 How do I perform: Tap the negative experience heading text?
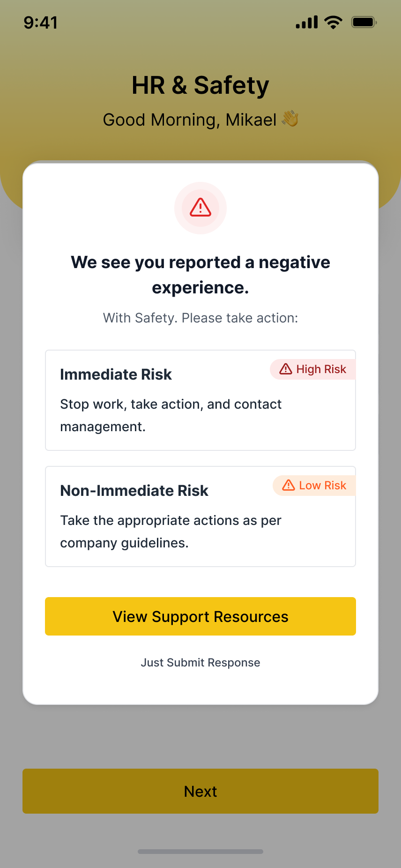coord(200,275)
